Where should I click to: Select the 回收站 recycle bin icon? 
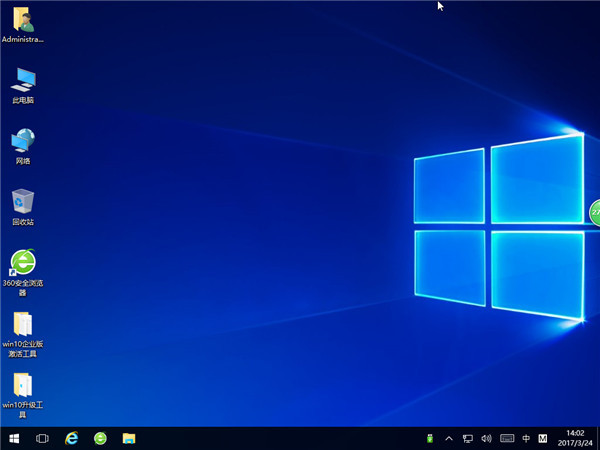point(23,207)
